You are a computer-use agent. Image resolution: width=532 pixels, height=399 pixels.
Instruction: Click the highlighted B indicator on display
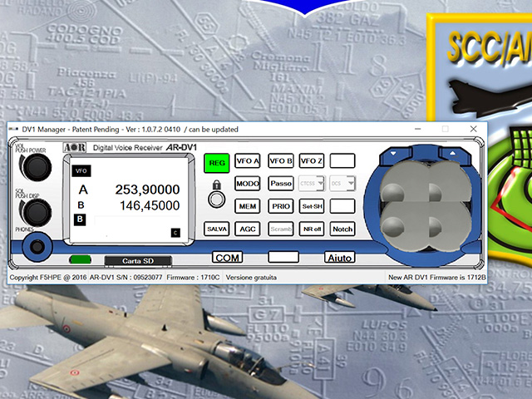point(80,219)
